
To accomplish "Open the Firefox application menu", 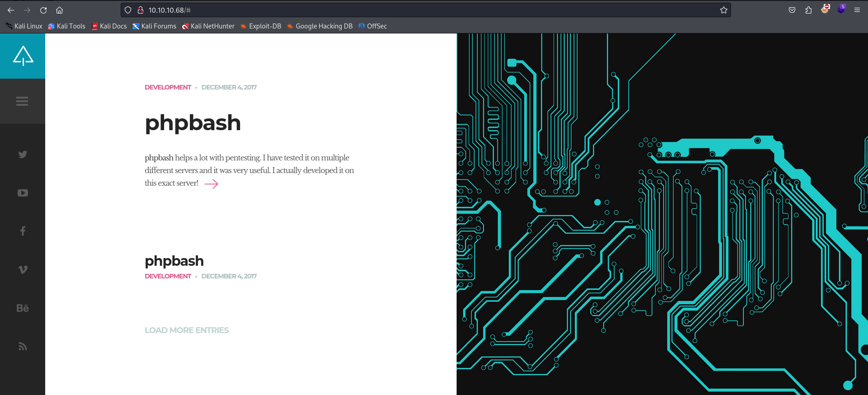I will [857, 10].
